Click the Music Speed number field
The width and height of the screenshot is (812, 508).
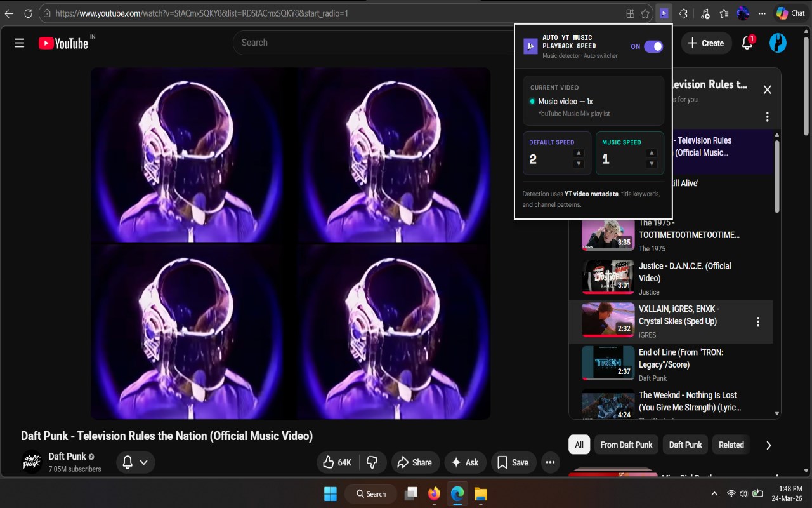point(622,159)
